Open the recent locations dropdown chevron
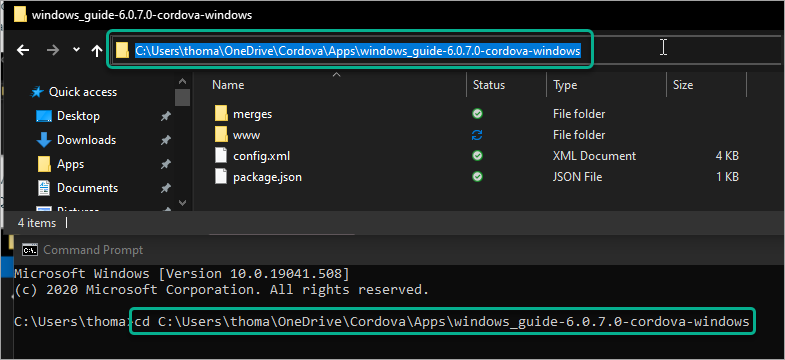The image size is (785, 360). coord(76,50)
